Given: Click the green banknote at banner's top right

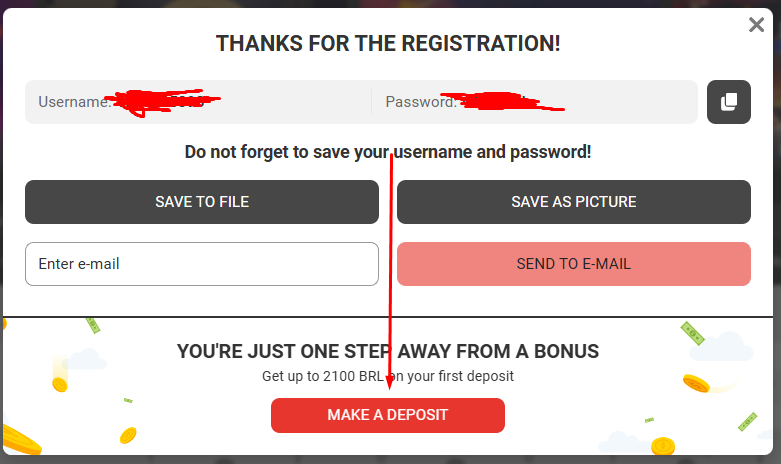Looking at the screenshot, I should [x=692, y=332].
